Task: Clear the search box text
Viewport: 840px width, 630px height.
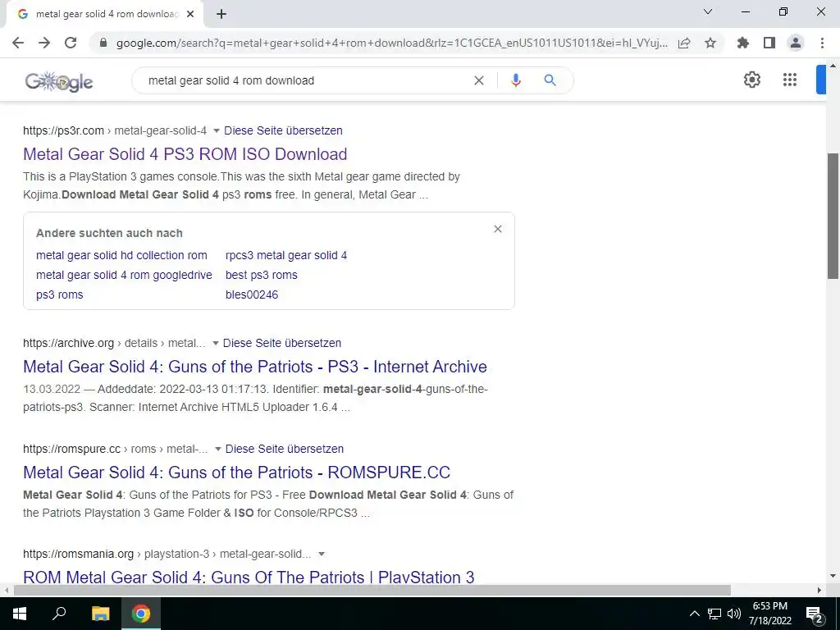Action: point(479,80)
